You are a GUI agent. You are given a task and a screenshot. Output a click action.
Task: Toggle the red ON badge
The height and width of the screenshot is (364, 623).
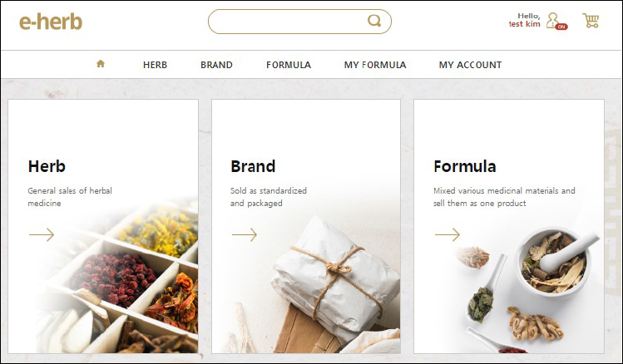click(561, 27)
